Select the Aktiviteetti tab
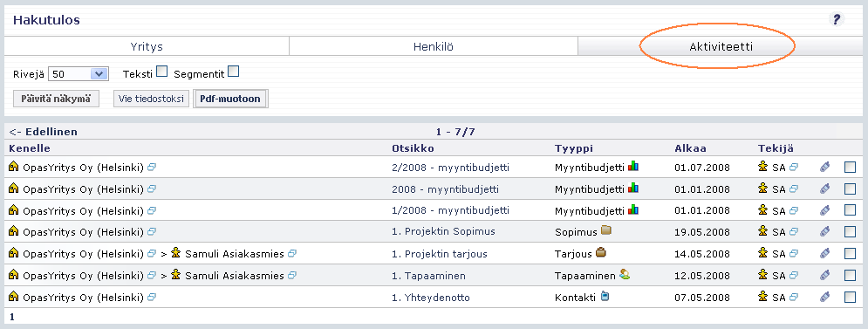 (721, 46)
